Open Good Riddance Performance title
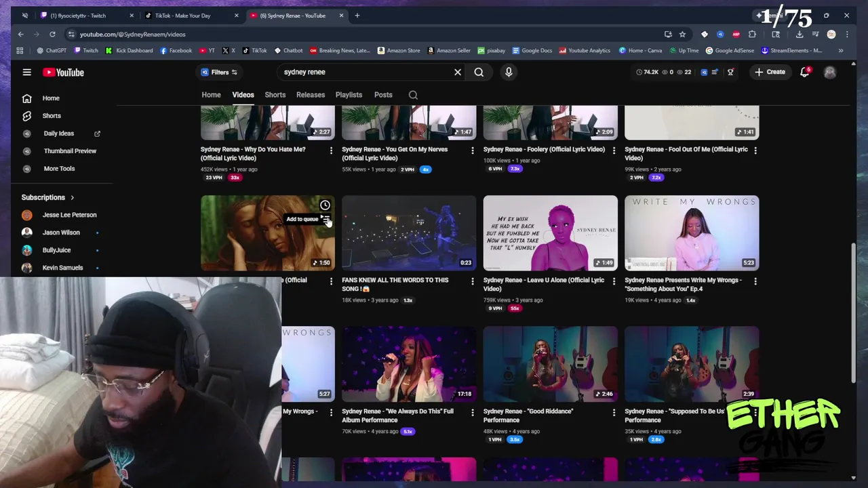 528,415
